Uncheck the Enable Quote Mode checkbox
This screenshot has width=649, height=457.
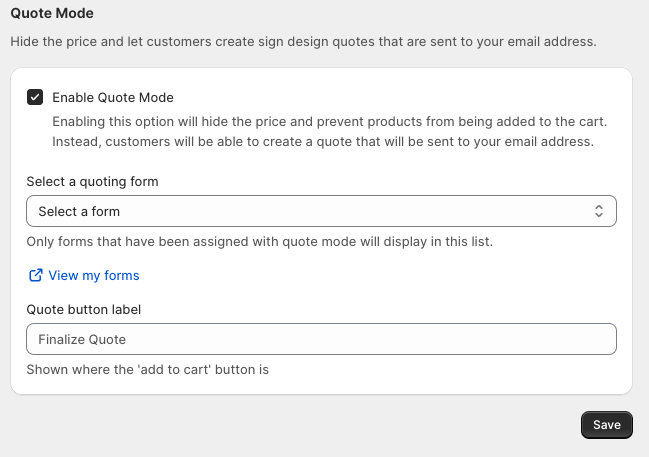click(x=35, y=97)
